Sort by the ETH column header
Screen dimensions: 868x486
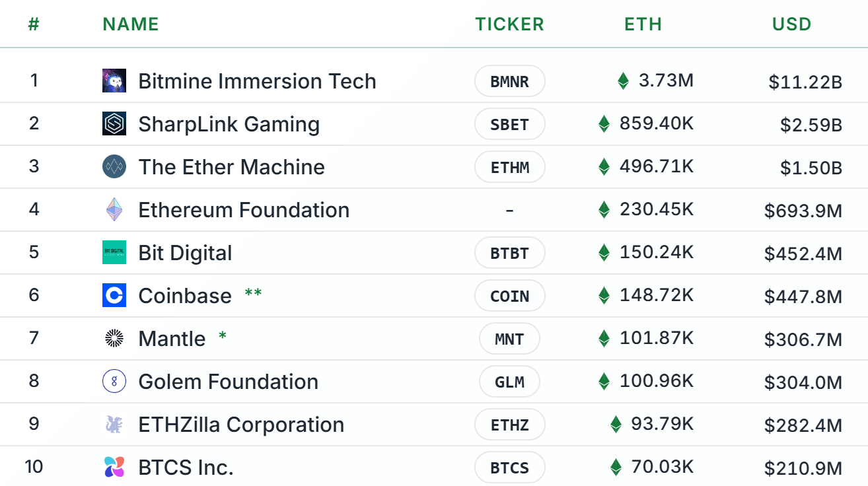tap(642, 24)
